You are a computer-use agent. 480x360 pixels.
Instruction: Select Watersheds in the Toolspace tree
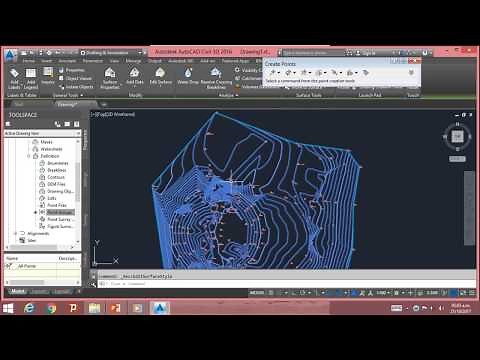click(48, 149)
